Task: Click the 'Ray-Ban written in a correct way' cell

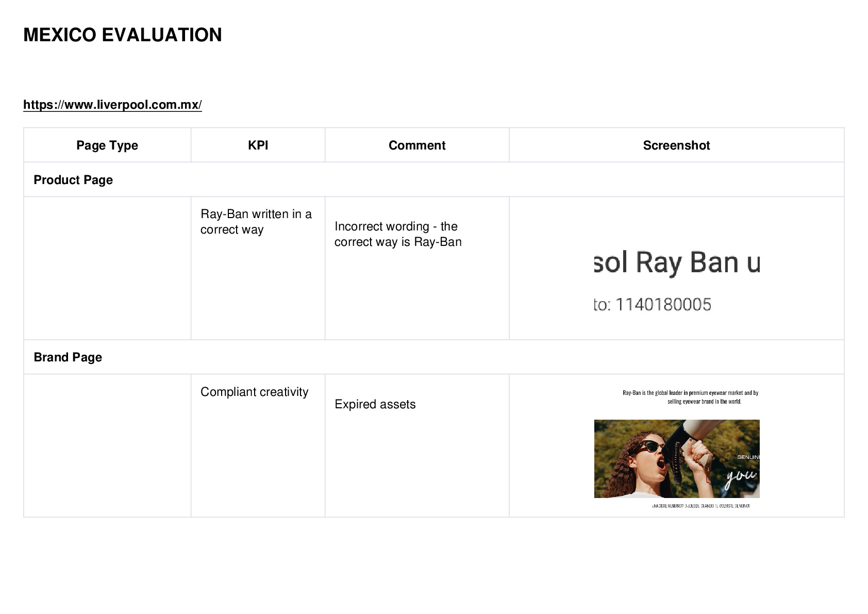Action: pyautogui.click(x=258, y=268)
